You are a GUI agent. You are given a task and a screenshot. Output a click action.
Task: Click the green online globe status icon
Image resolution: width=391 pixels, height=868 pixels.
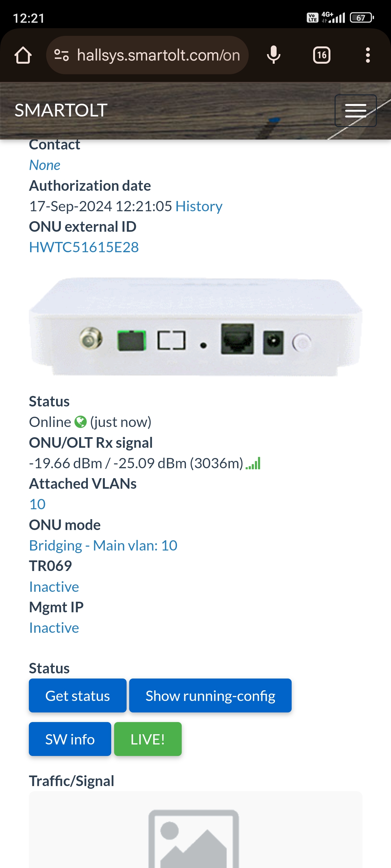pos(80,422)
